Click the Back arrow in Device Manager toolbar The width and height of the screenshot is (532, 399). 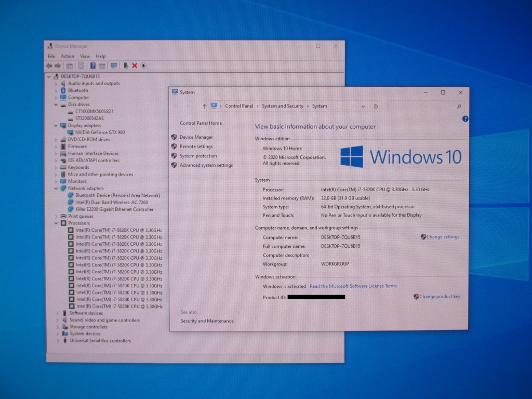[x=49, y=66]
